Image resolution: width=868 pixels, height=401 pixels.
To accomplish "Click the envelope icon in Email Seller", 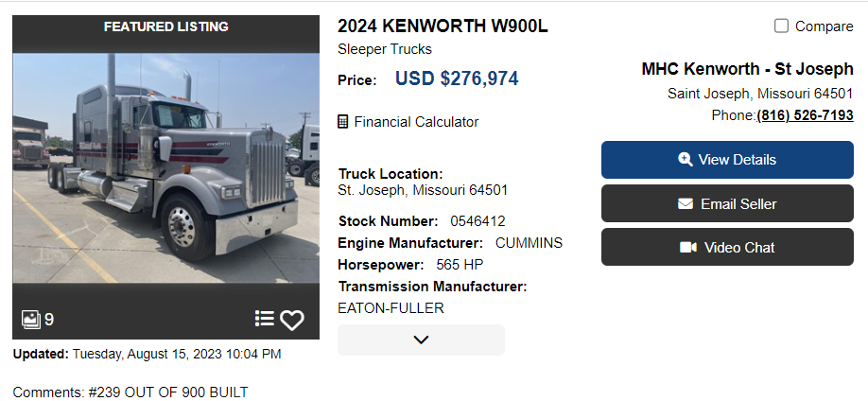I will pos(686,204).
